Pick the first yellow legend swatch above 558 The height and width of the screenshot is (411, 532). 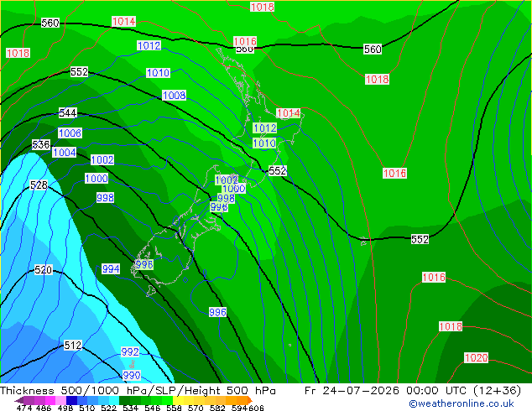coord(178,400)
